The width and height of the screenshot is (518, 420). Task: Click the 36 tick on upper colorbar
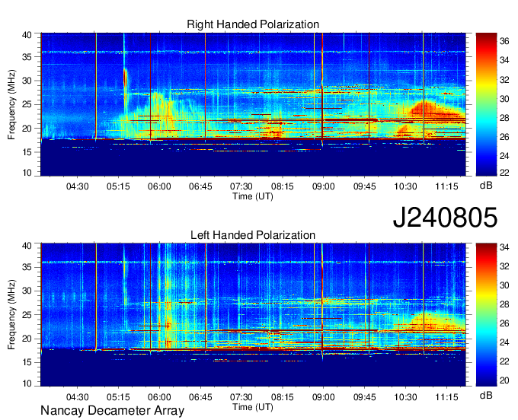(x=504, y=41)
